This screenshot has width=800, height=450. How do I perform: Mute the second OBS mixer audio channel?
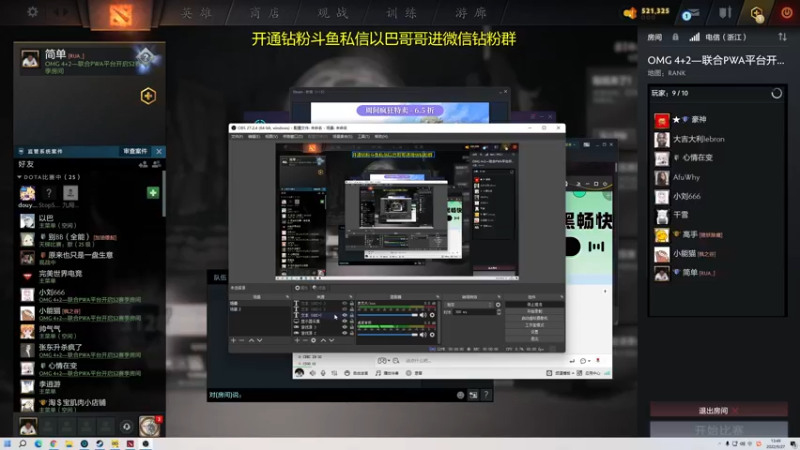point(423,335)
